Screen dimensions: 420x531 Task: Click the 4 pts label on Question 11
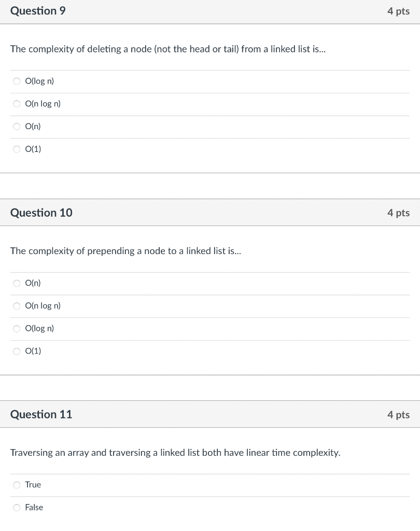398,414
